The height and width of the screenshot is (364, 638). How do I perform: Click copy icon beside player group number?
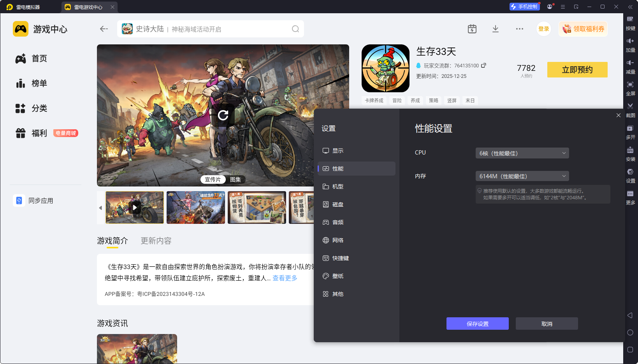pyautogui.click(x=483, y=65)
